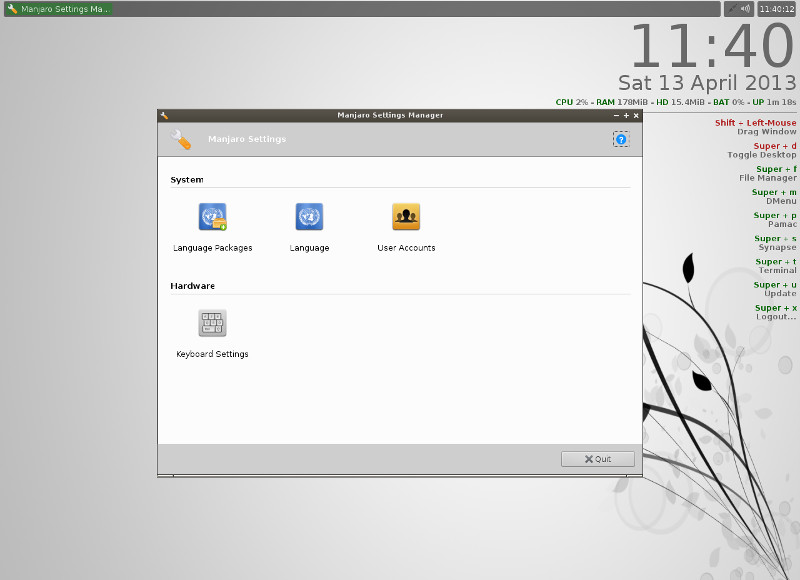This screenshot has height=580, width=800.
Task: Click the "User Accounts" text label
Action: coord(406,248)
